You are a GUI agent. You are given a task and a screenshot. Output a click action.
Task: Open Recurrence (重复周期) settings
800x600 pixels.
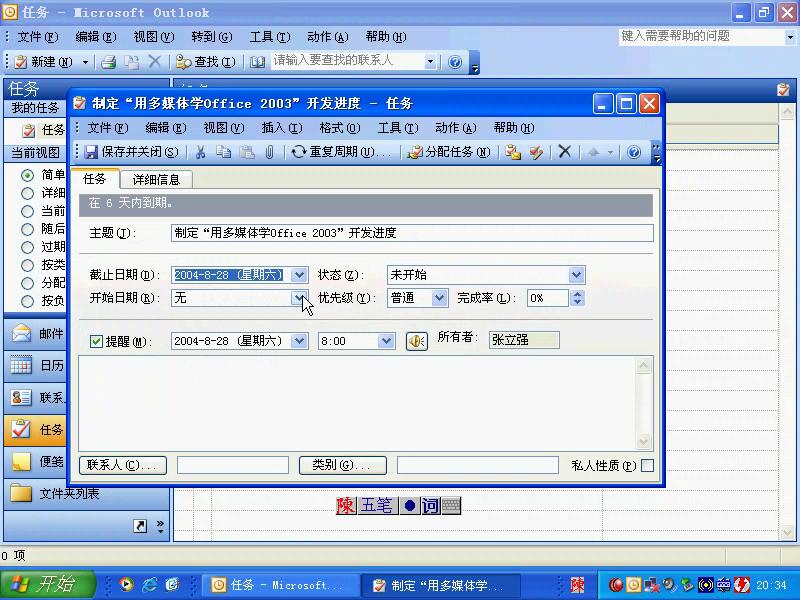340,152
